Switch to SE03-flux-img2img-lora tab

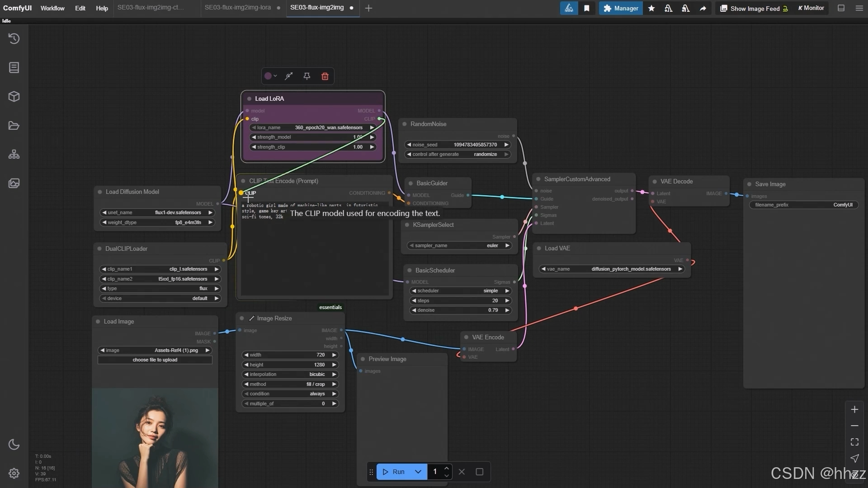pyautogui.click(x=238, y=8)
